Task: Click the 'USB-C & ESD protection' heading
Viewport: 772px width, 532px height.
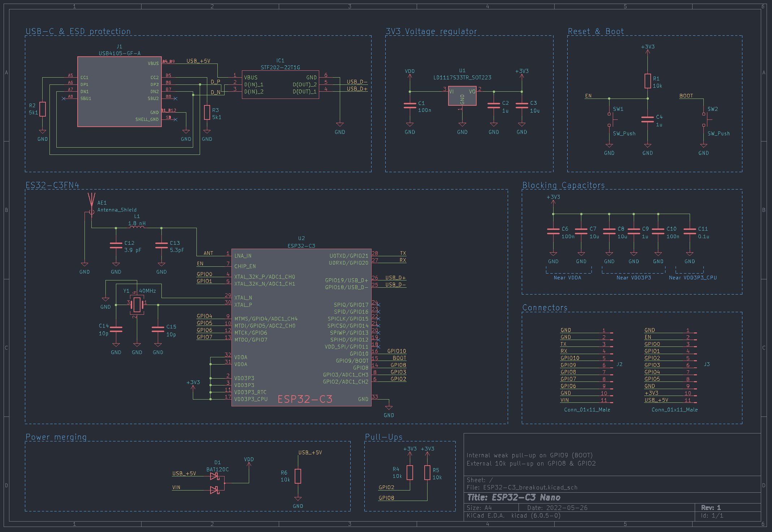Action: [78, 31]
